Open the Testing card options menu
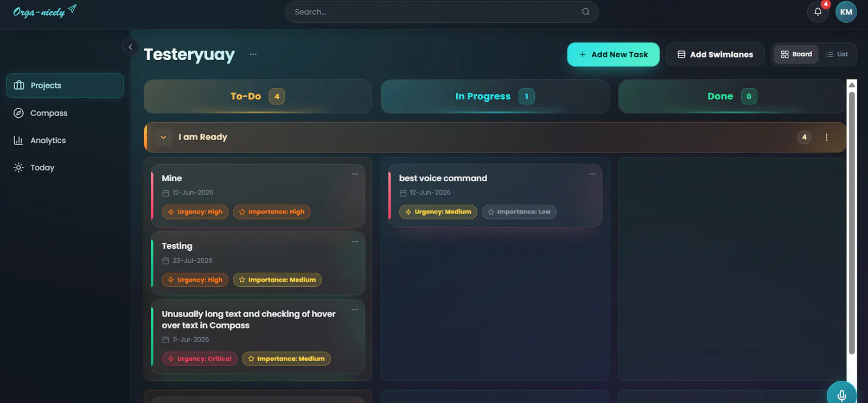The image size is (868, 403). (x=355, y=242)
